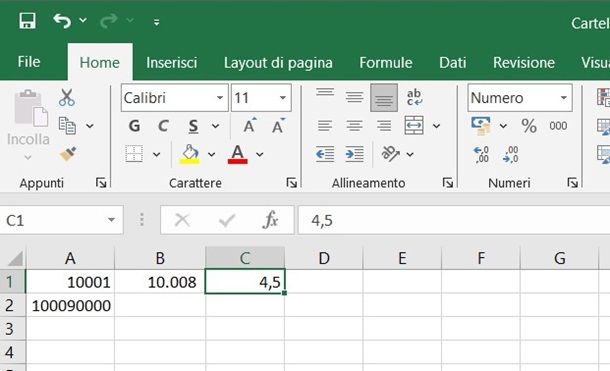Click the Select All corner triangle
610x371 pixels.
tap(15, 258)
